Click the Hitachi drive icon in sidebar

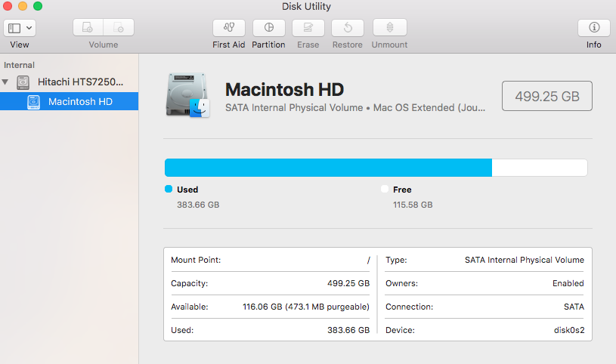[x=23, y=82]
